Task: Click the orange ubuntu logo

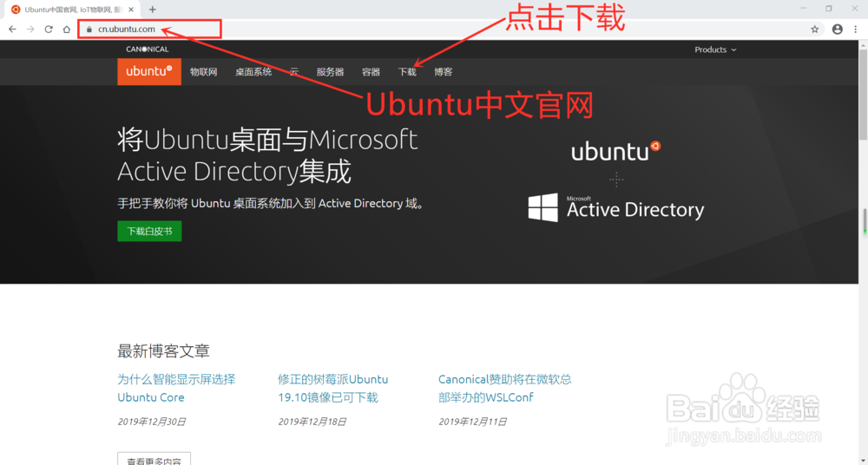Action: (x=149, y=71)
